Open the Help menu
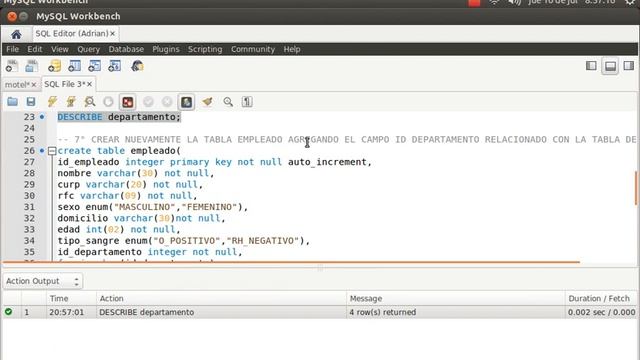The width and height of the screenshot is (640, 360). (292, 49)
